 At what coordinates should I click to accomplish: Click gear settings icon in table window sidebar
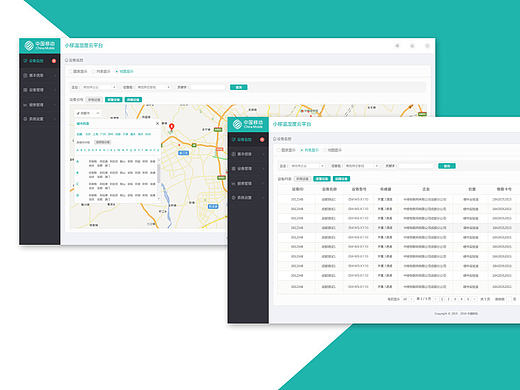(233, 198)
